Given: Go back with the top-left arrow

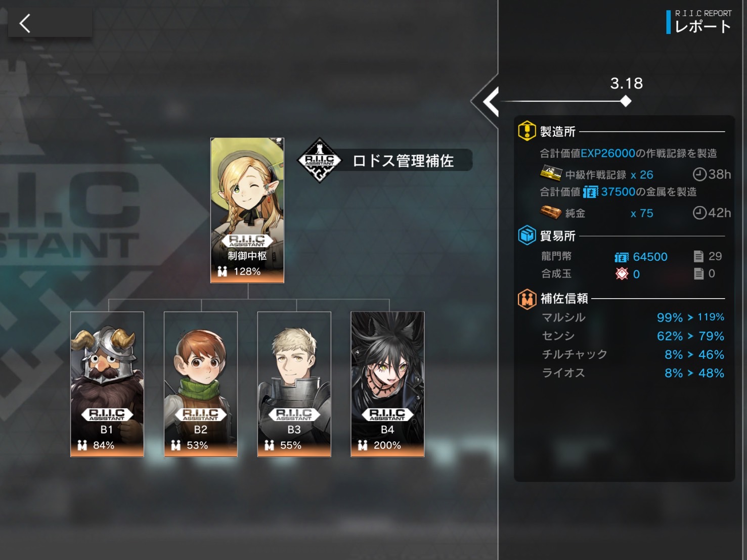Looking at the screenshot, I should pos(25,23).
